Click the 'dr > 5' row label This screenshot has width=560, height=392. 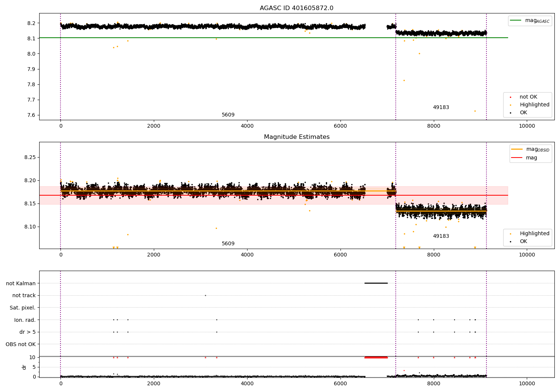pyautogui.click(x=28, y=332)
